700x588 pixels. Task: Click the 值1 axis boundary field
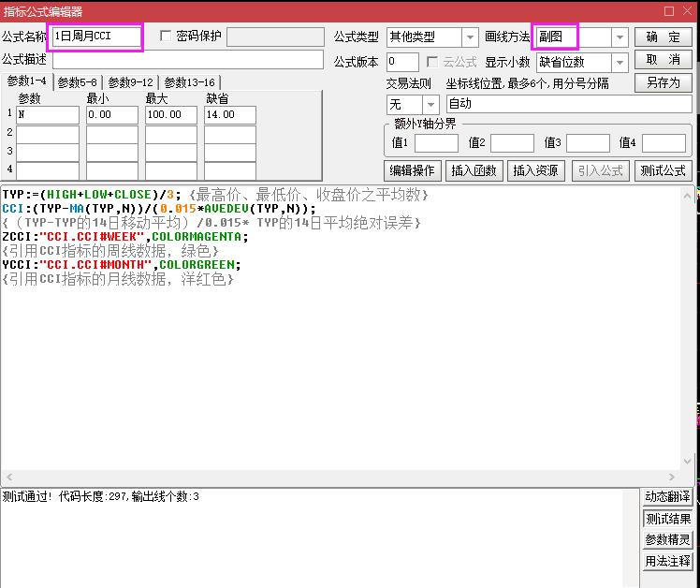pos(436,143)
